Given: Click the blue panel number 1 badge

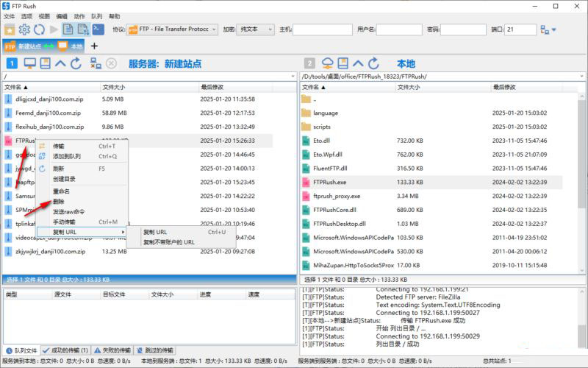Looking at the screenshot, I should pos(12,63).
